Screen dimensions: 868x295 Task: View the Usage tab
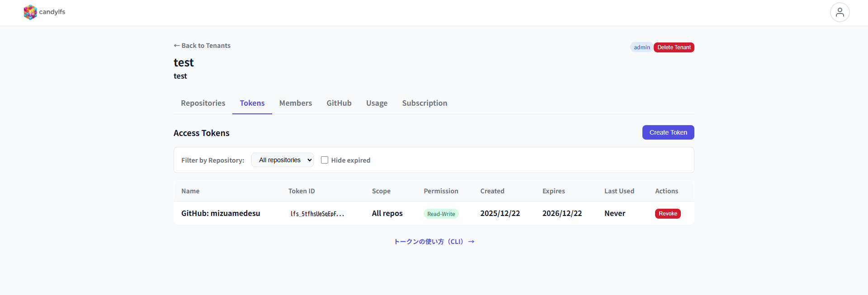click(x=377, y=103)
